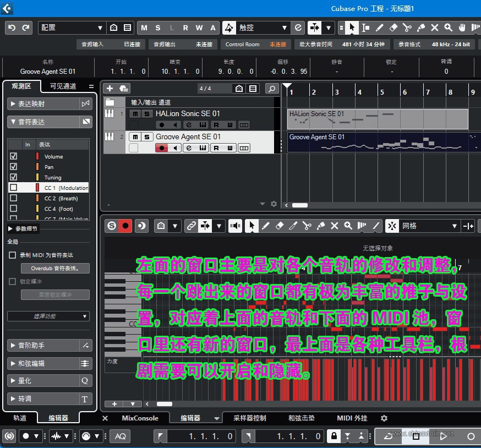Screen dimensions: 481x448
Task: Click the Overdub 音符表情 button
Action: 55,268
